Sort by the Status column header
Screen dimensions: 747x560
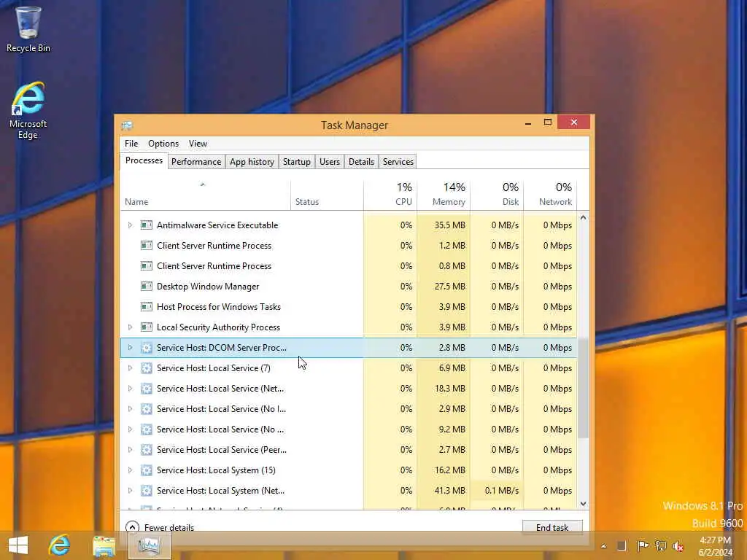(327, 195)
